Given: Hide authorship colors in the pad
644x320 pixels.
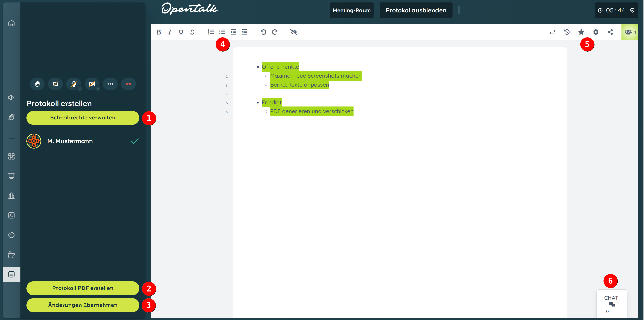Looking at the screenshot, I should point(293,32).
